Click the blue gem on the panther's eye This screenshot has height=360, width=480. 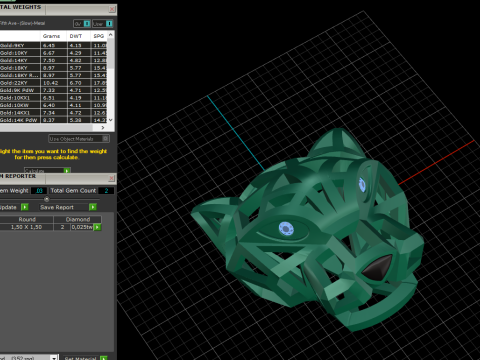[286, 229]
